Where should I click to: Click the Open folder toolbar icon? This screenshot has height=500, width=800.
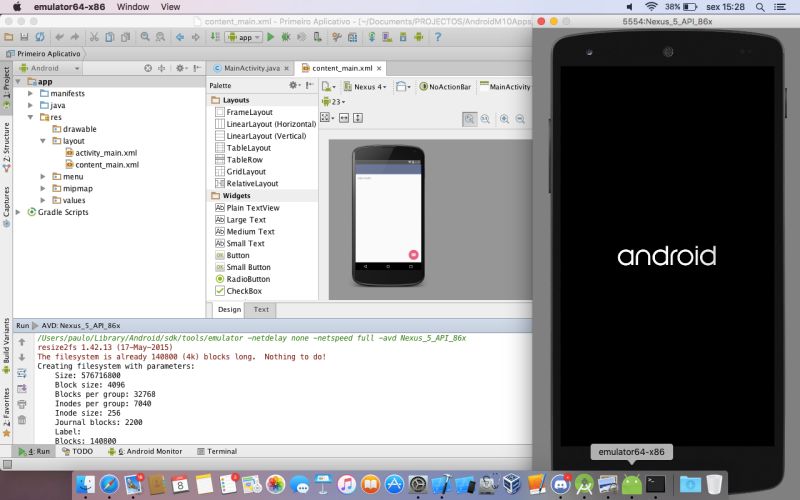(9, 37)
